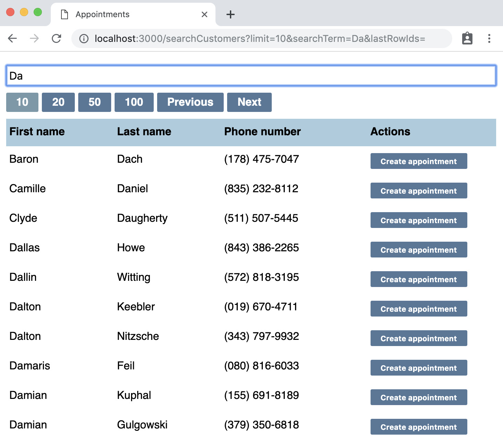The height and width of the screenshot is (448, 503).
Task: Navigate back using the browser back arrow
Action: point(12,38)
